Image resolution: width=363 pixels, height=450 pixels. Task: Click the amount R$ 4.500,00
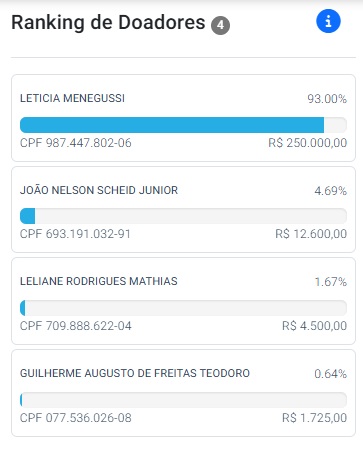(314, 326)
